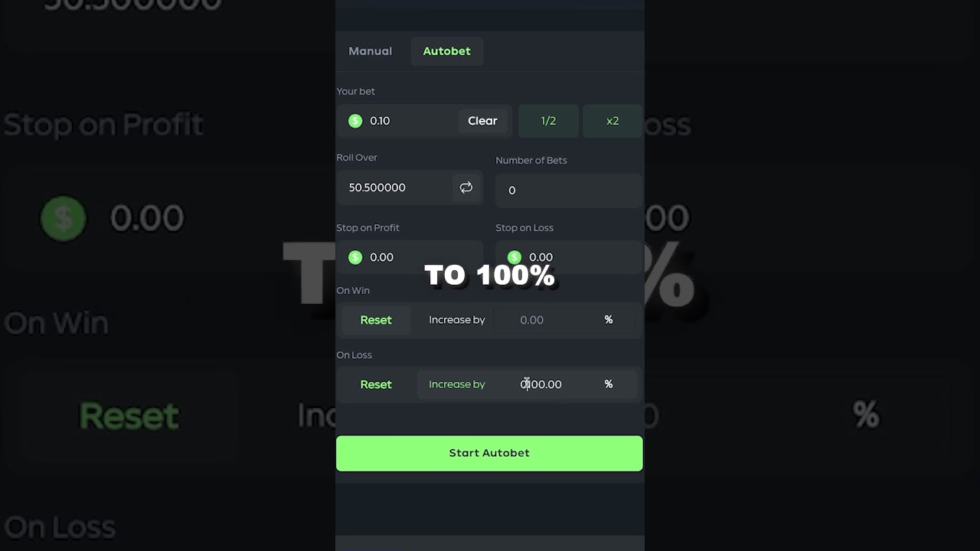Start Autobet with the green button

tap(489, 453)
